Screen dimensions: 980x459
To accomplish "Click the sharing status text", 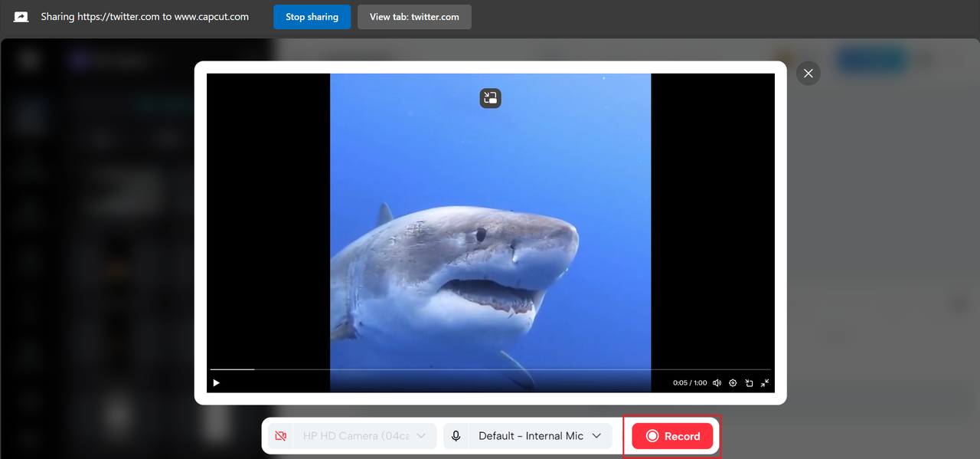I will coord(145,17).
